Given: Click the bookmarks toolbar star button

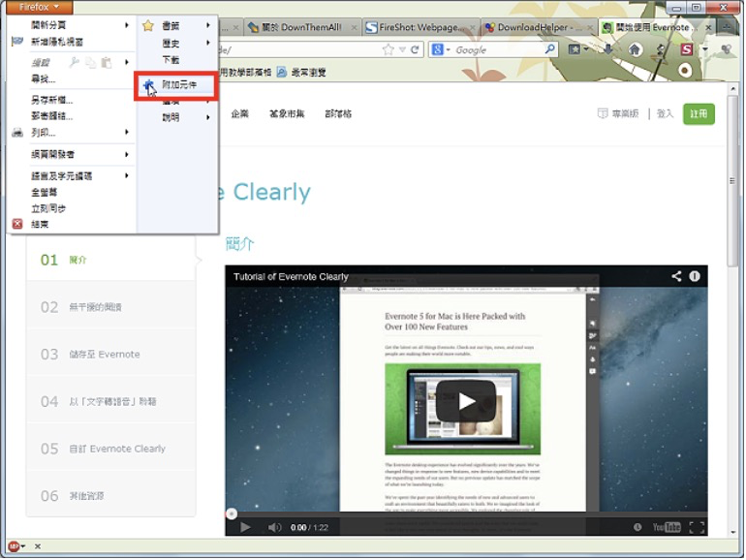Looking at the screenshot, I should coord(575,49).
